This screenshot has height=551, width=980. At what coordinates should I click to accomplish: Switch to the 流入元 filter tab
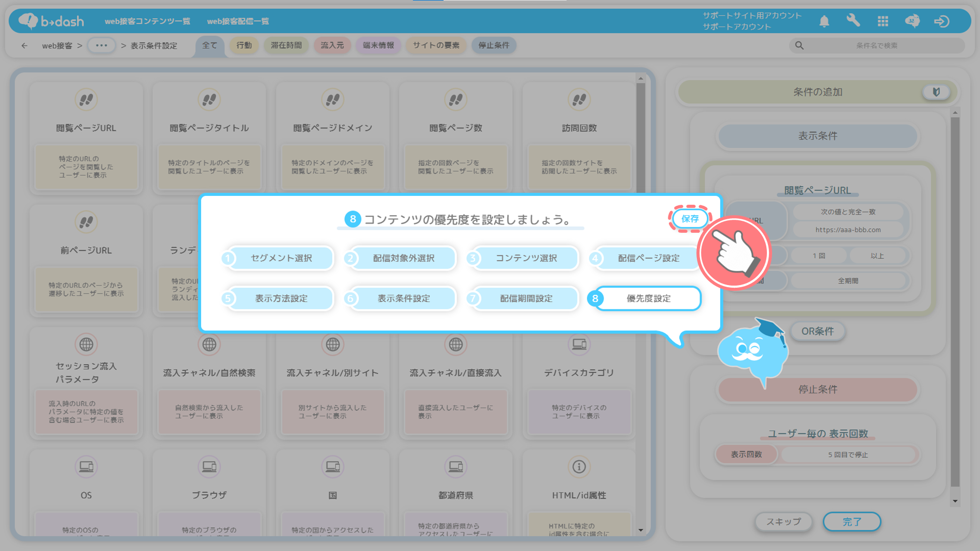tap(332, 46)
